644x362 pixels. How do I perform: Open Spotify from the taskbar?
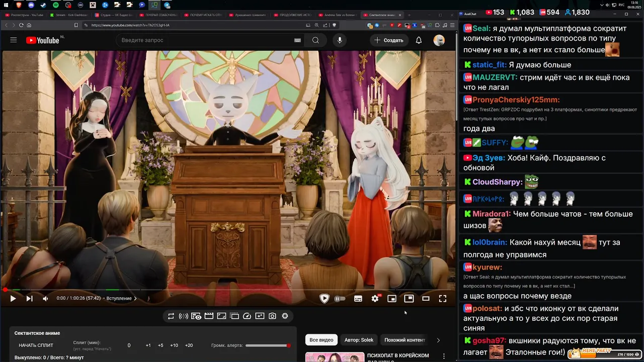pos(56,5)
